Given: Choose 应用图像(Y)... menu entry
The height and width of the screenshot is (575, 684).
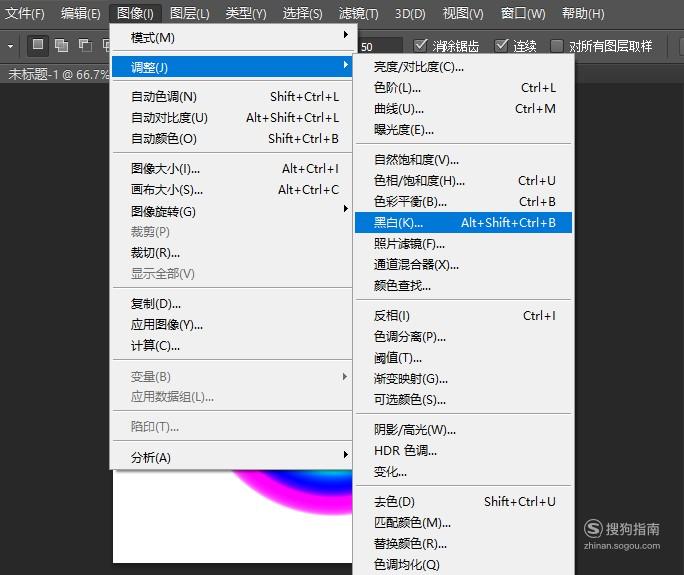Looking at the screenshot, I should click(232, 325).
